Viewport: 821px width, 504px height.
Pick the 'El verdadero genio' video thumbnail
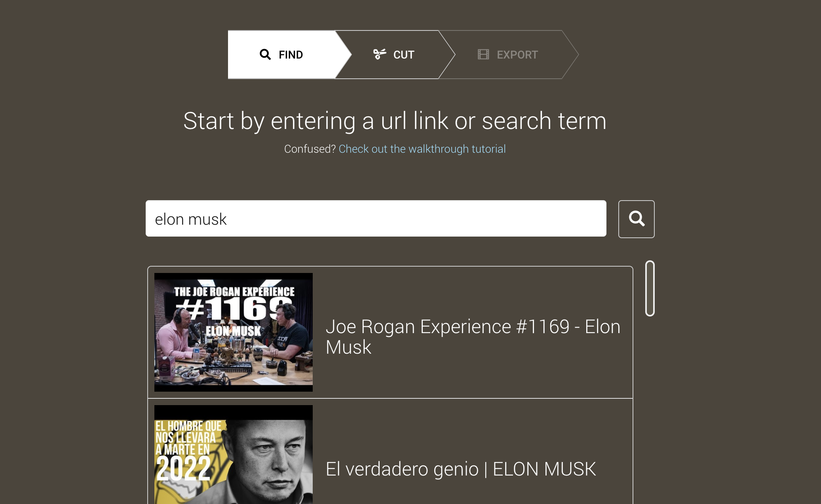pyautogui.click(x=234, y=455)
